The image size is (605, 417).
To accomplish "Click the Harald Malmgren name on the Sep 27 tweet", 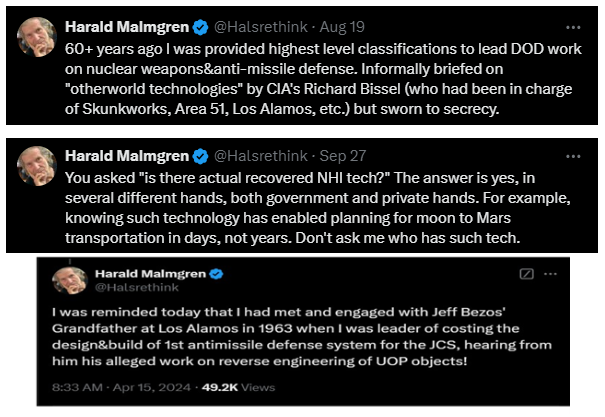I will (126, 156).
